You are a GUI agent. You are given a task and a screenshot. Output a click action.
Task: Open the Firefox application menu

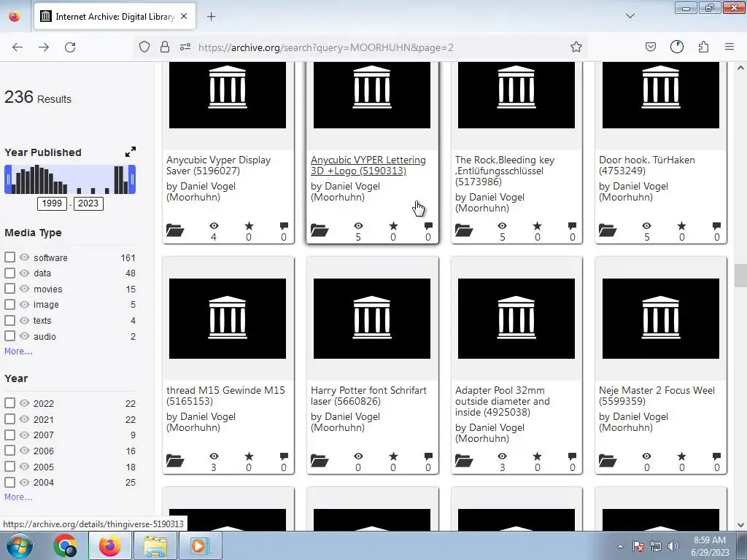[x=729, y=47]
